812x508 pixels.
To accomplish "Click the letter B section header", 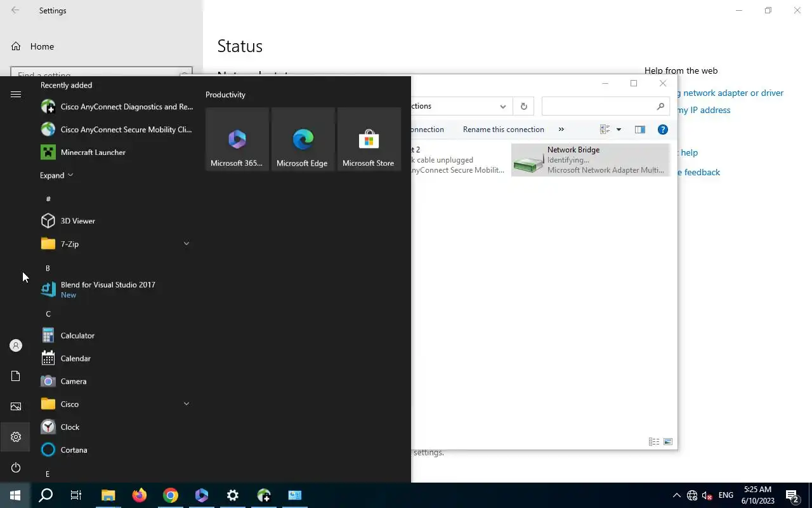I will (48, 268).
